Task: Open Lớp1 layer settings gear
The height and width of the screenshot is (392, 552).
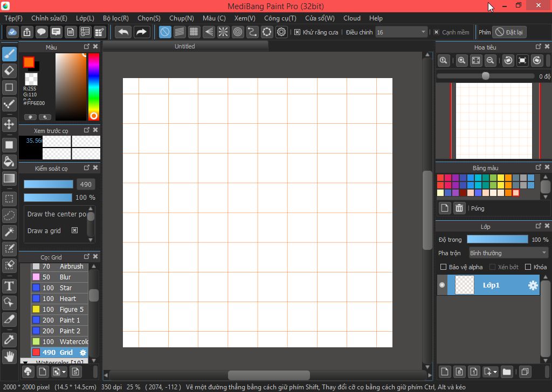Action: 533,285
